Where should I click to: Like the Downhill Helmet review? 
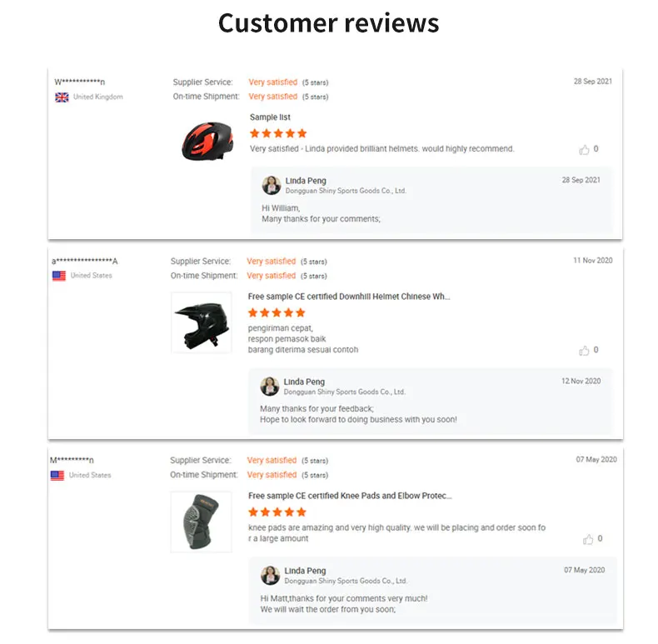pos(584,351)
